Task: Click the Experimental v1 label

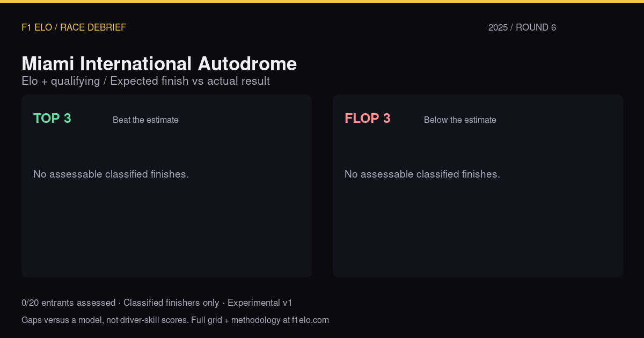Action: click(260, 303)
